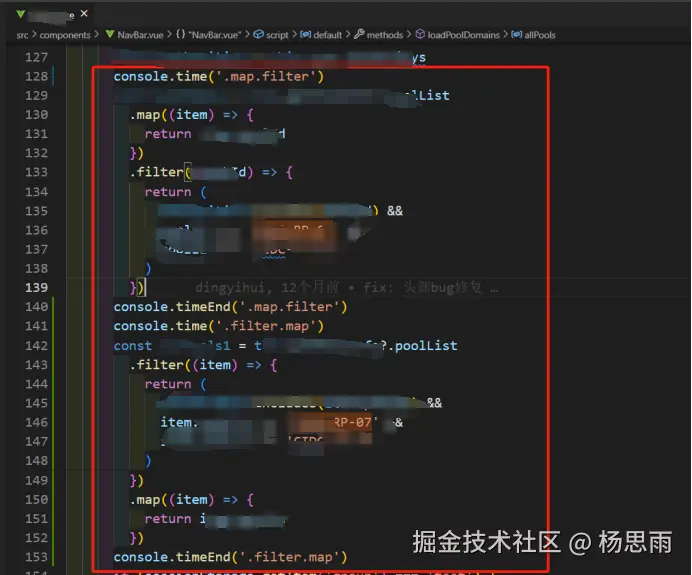This screenshot has height=575, width=692.
Task: Click the closing parenthesis on line 138
Action: (148, 268)
